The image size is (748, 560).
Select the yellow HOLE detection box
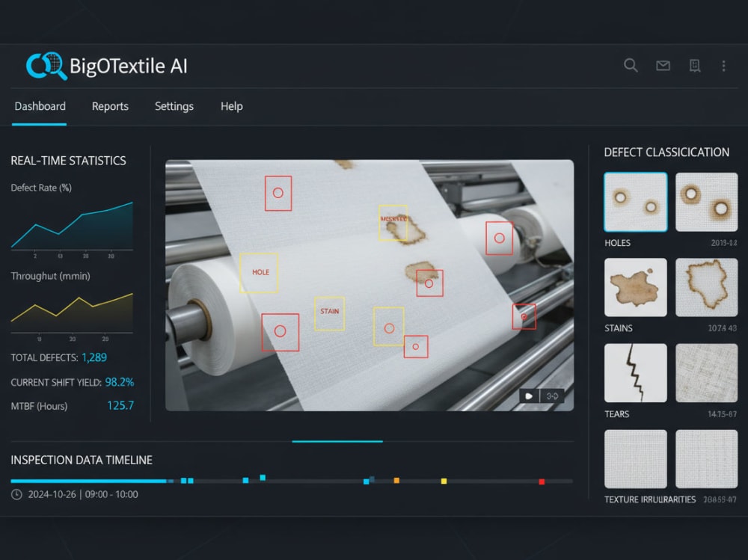point(259,273)
